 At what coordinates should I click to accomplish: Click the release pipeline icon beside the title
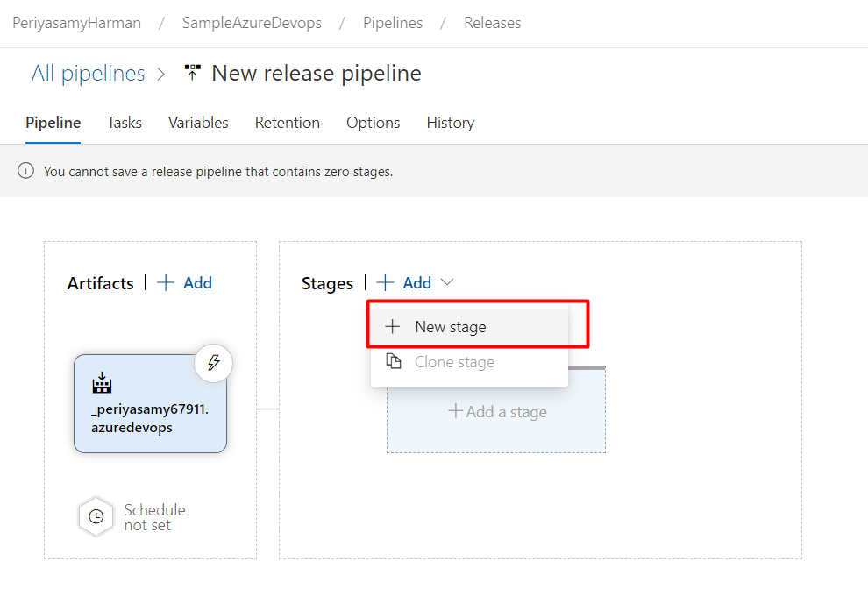pyautogui.click(x=191, y=73)
